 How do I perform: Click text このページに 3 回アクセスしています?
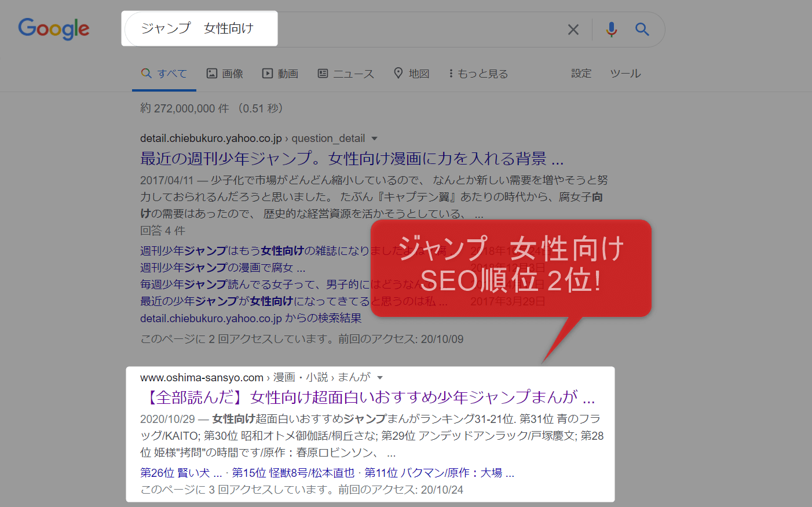[237, 490]
